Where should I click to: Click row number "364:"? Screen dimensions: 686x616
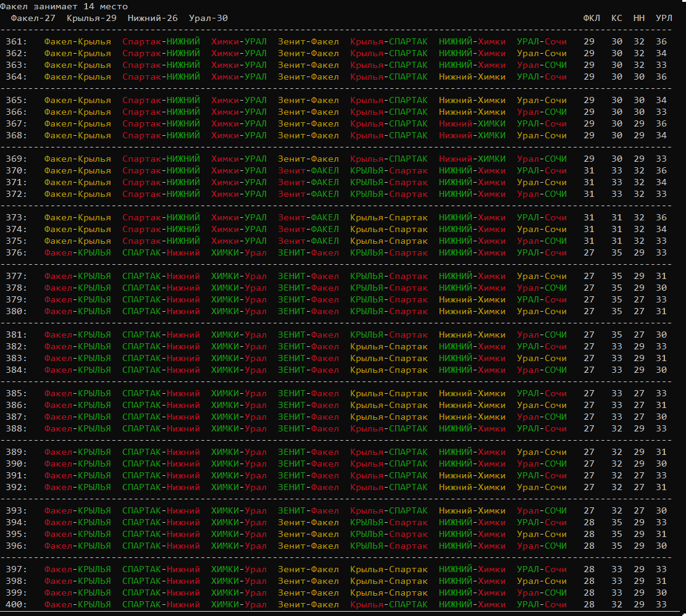pyautogui.click(x=16, y=77)
